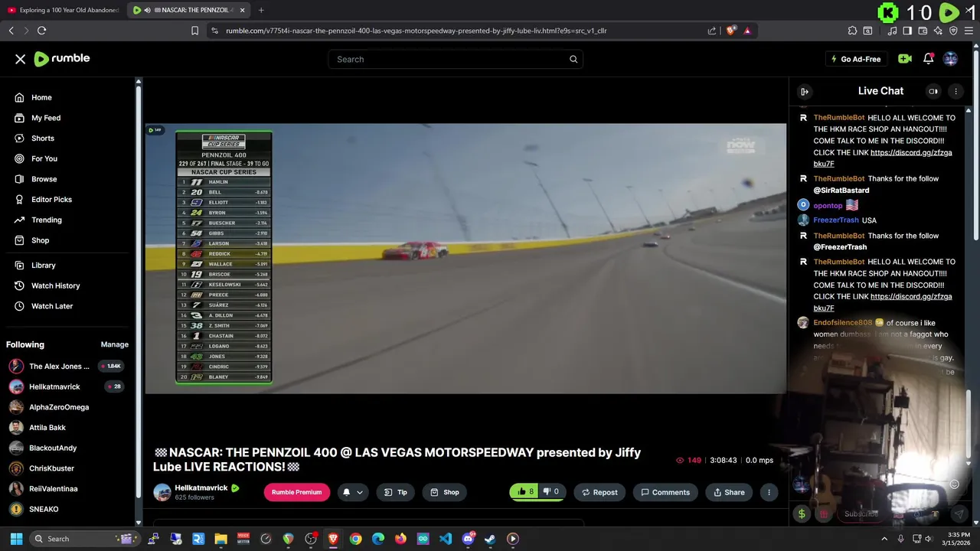Expand the notification options chevron
The height and width of the screenshot is (551, 980).
[x=360, y=492]
